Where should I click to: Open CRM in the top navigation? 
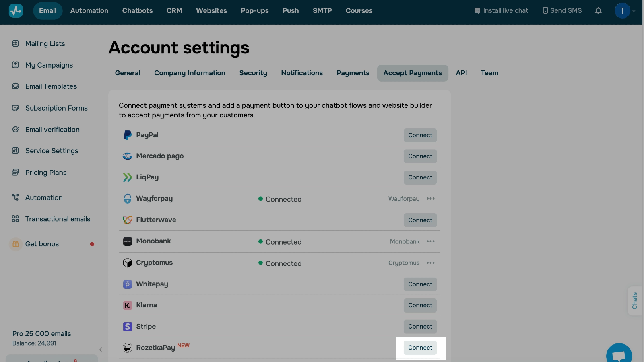pos(174,11)
